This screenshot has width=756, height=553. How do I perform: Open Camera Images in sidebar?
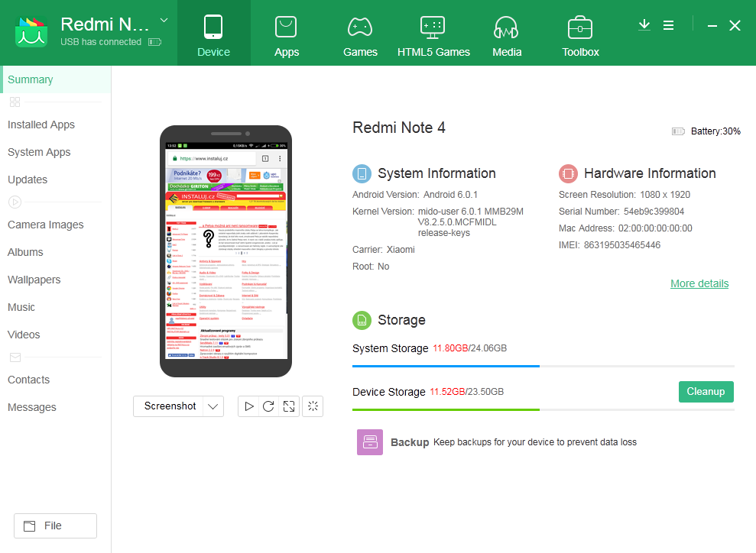[46, 225]
